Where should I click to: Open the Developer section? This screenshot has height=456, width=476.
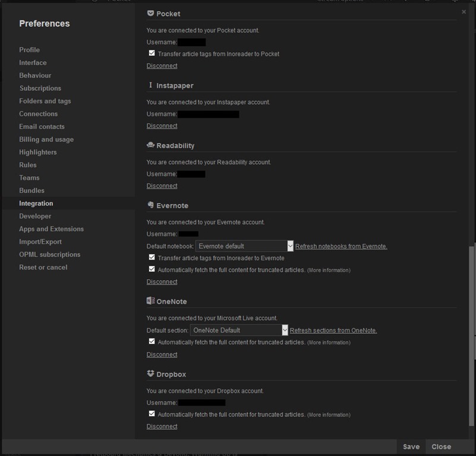[35, 216]
